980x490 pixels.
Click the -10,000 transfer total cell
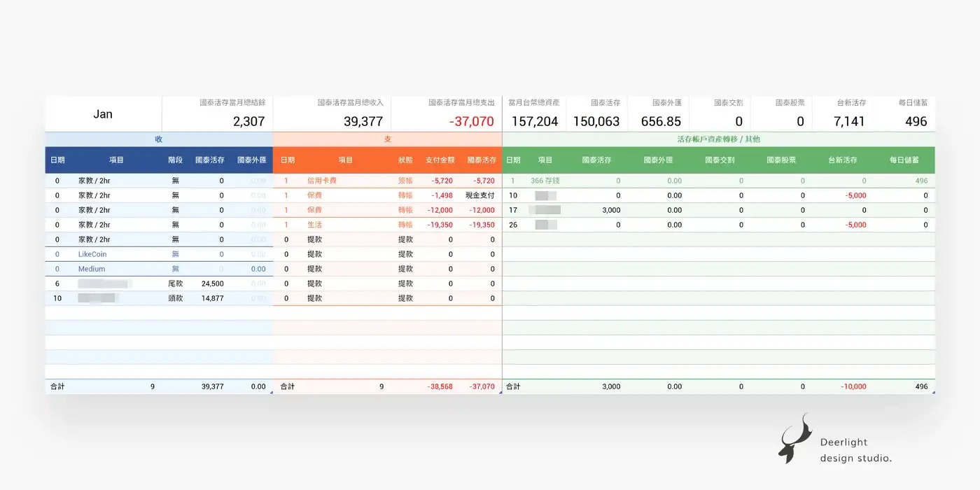click(x=853, y=386)
